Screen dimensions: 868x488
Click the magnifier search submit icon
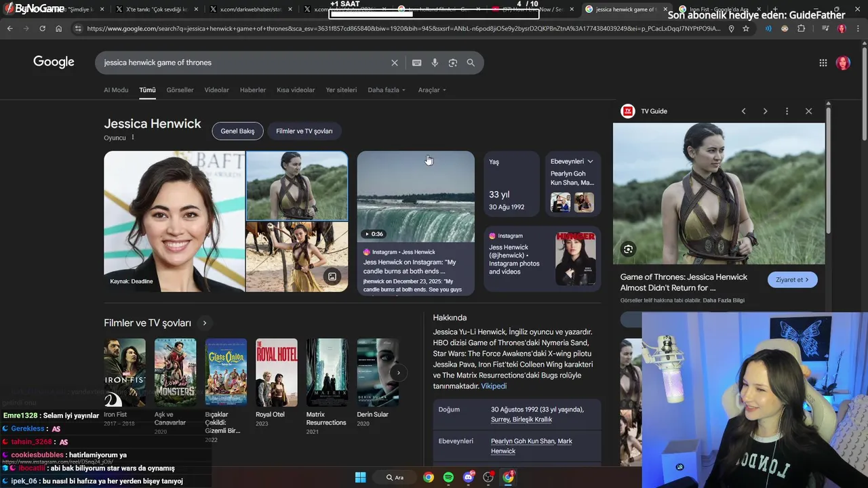[x=471, y=62]
